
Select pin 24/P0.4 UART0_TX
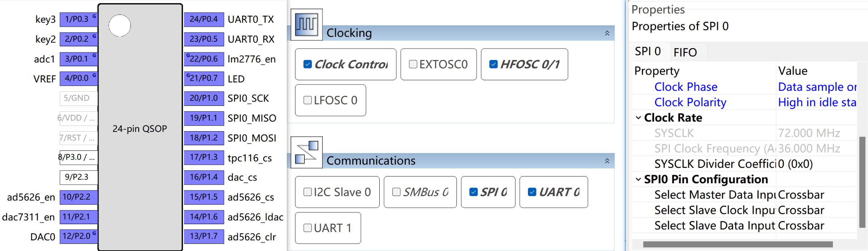pos(204,19)
